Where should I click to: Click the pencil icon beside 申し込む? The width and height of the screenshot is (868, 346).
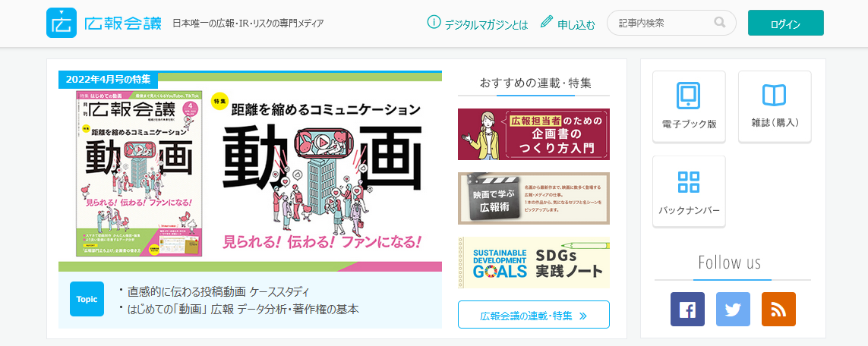546,21
